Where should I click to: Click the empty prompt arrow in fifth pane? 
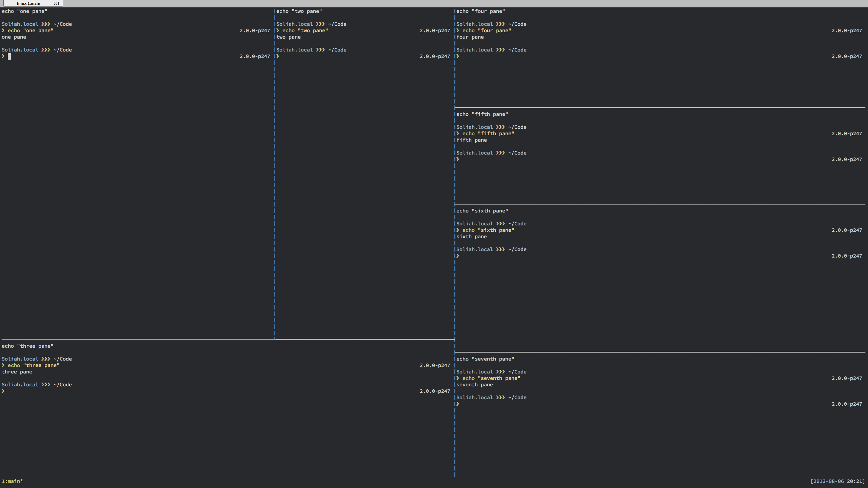[458, 159]
